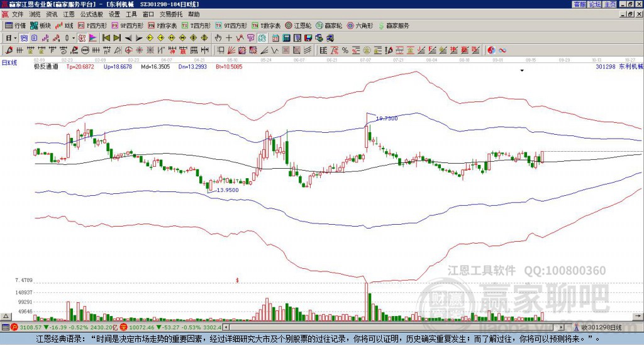Select the hand pan tool
Screen dimensions: 644x345
click(x=218, y=38)
